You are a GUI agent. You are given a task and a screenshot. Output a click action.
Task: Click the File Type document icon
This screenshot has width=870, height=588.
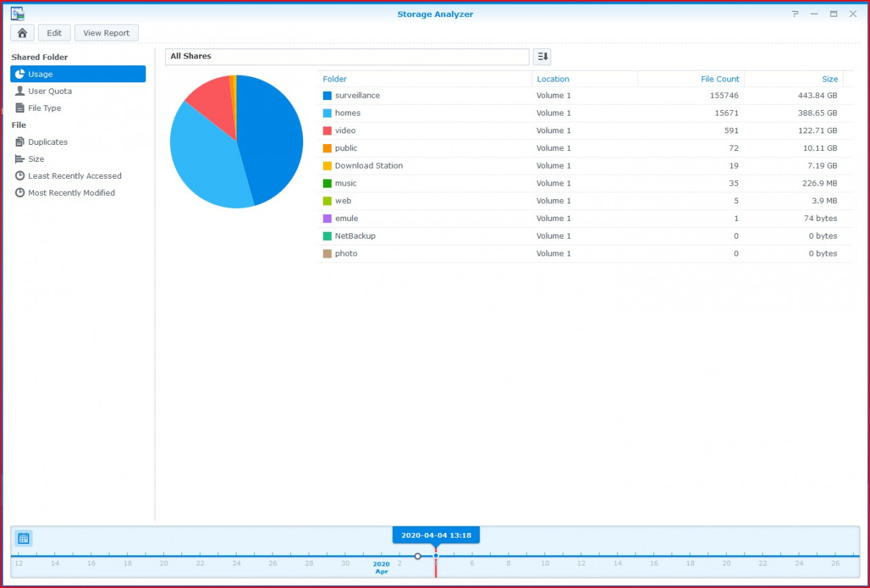[20, 108]
